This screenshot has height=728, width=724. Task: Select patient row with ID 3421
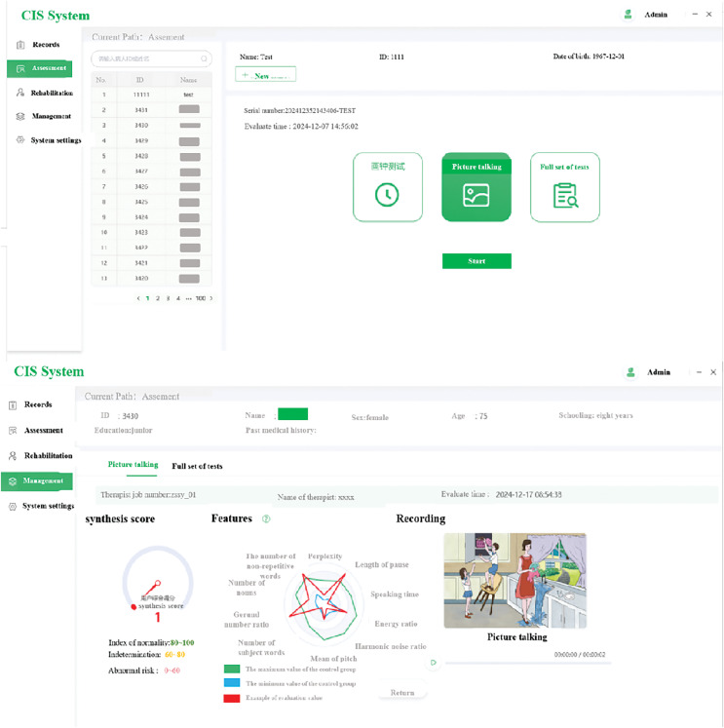pos(151,263)
